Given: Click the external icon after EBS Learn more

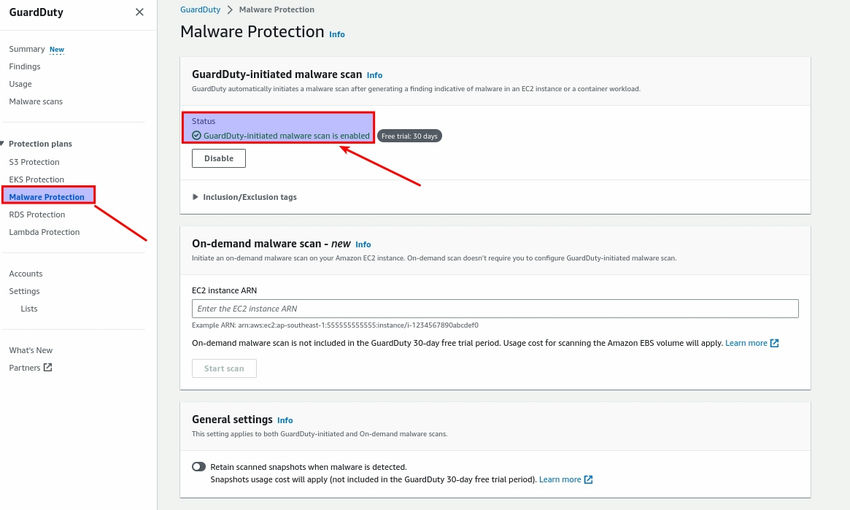Looking at the screenshot, I should [775, 343].
